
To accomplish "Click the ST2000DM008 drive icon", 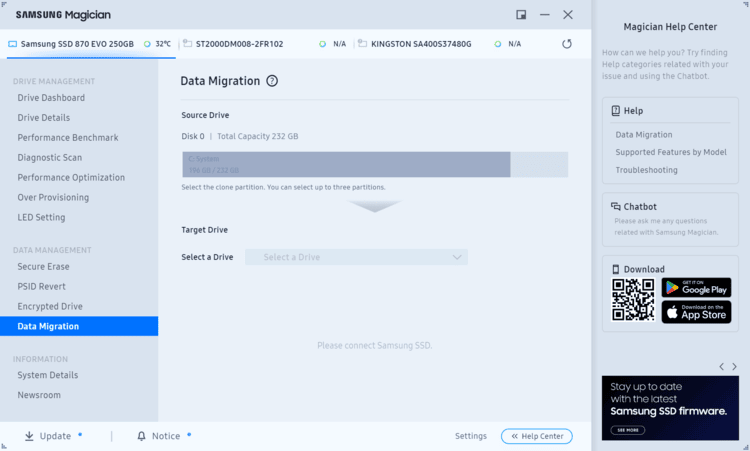I will 188,44.
